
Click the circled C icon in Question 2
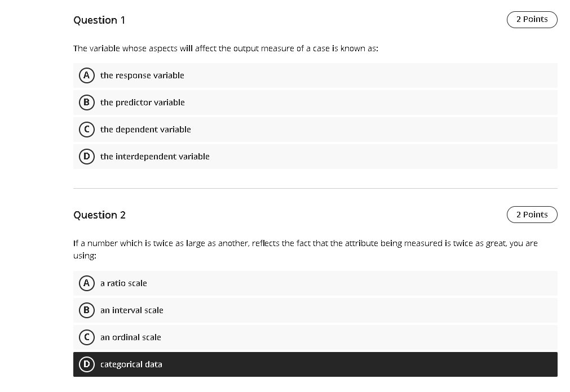[x=86, y=337]
